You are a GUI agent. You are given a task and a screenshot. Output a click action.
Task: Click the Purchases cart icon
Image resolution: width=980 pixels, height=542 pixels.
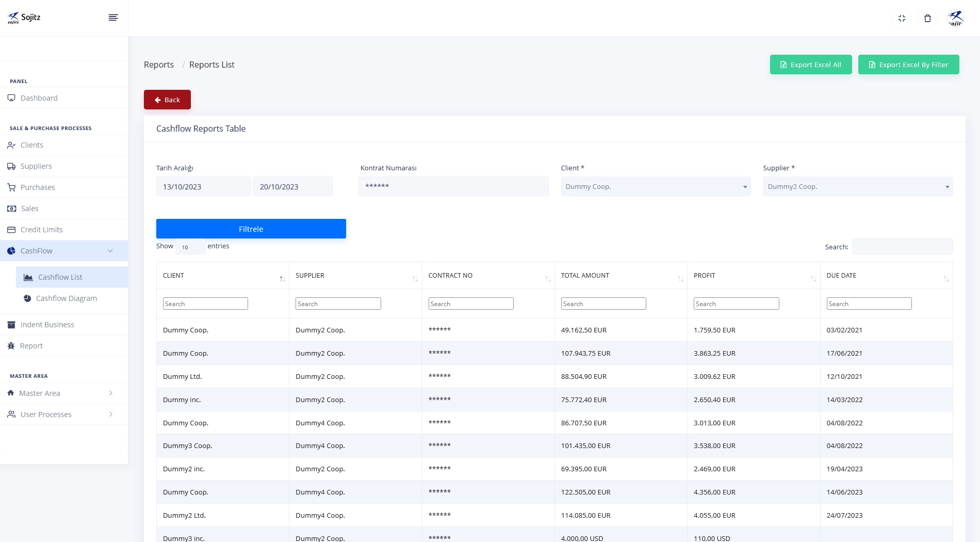(x=11, y=187)
